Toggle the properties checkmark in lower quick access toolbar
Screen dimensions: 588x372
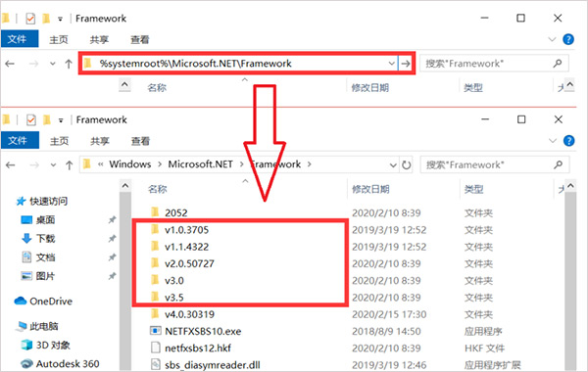31,119
